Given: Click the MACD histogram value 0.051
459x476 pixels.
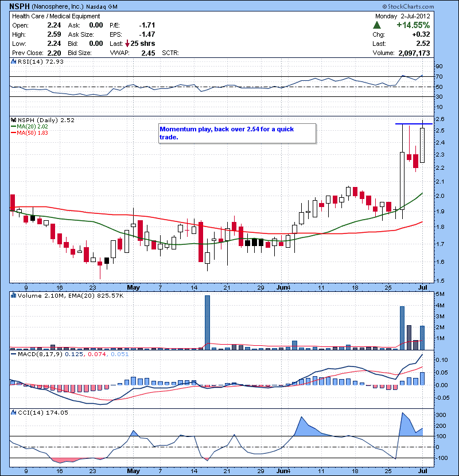Looking at the screenshot, I should 120,354.
